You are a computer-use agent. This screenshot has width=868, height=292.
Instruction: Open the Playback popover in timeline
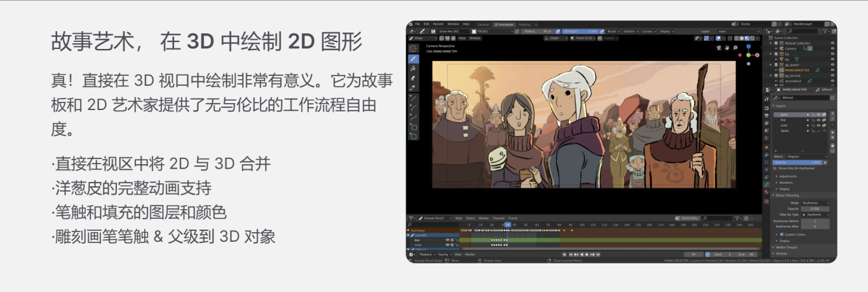[428, 254]
